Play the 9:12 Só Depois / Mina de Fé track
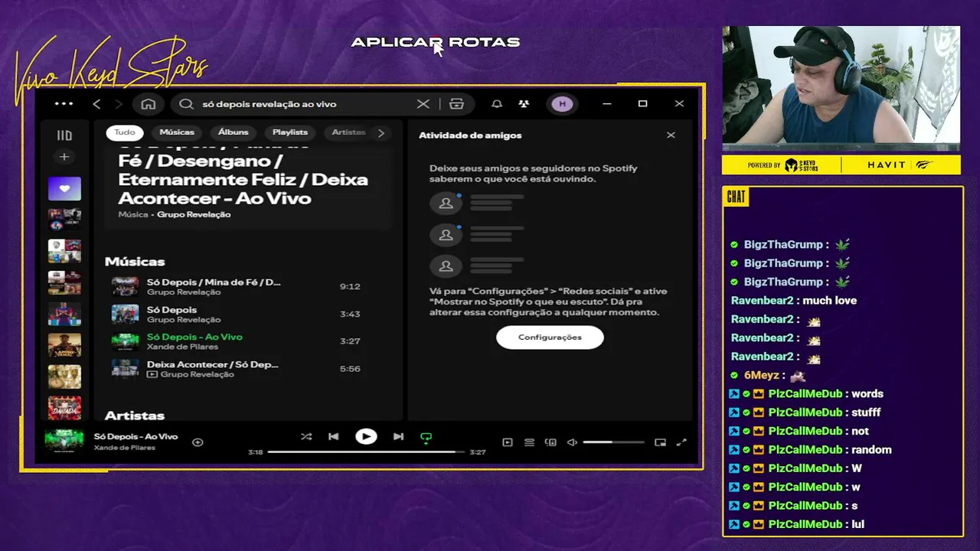 click(x=237, y=287)
